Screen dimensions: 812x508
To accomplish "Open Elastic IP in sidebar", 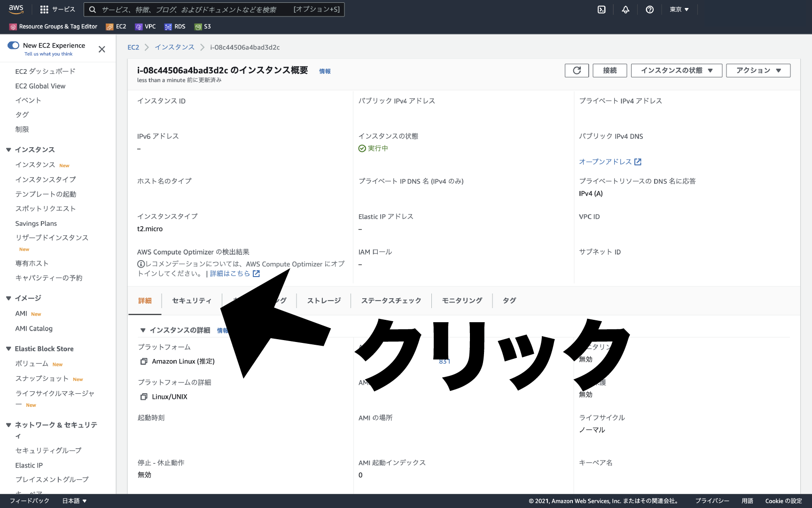I will (x=29, y=465).
